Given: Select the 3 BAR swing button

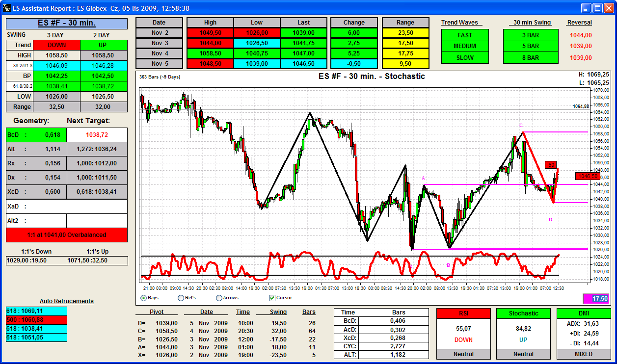Looking at the screenshot, I should [x=530, y=35].
